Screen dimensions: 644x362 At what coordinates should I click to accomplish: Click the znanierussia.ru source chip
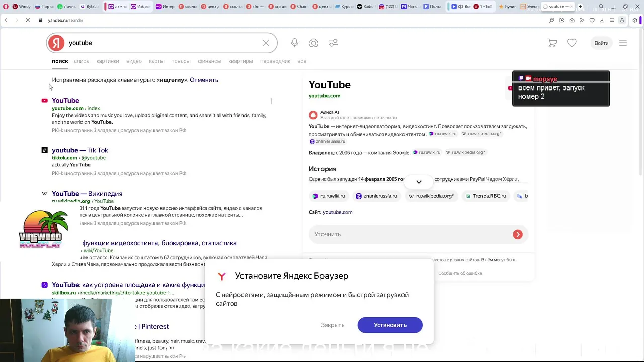pos(376,196)
